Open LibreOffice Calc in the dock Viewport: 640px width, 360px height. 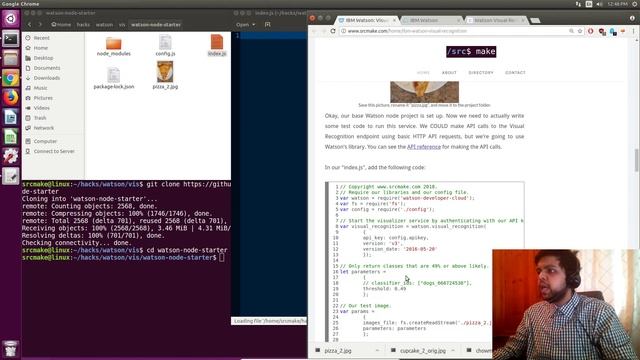(x=11, y=137)
